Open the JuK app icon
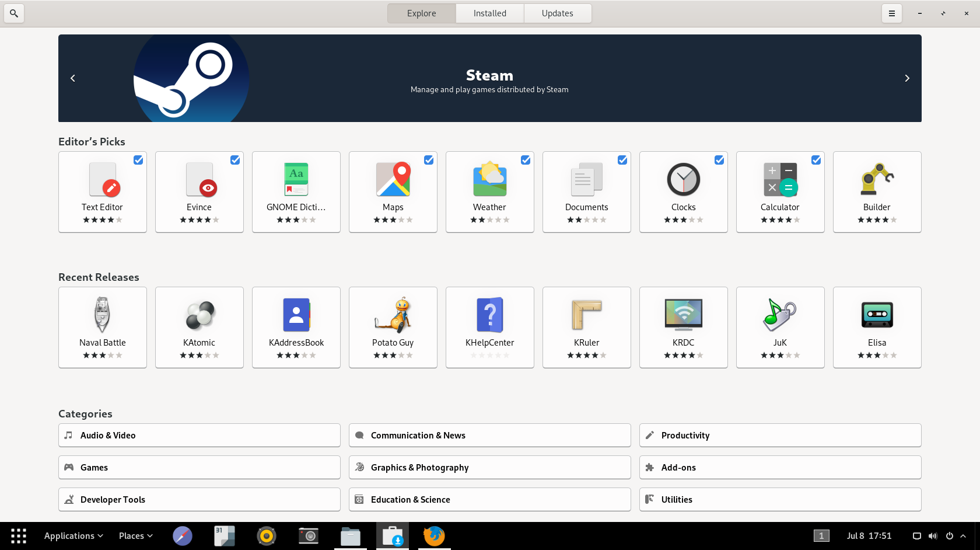The height and width of the screenshot is (550, 980). click(x=780, y=315)
